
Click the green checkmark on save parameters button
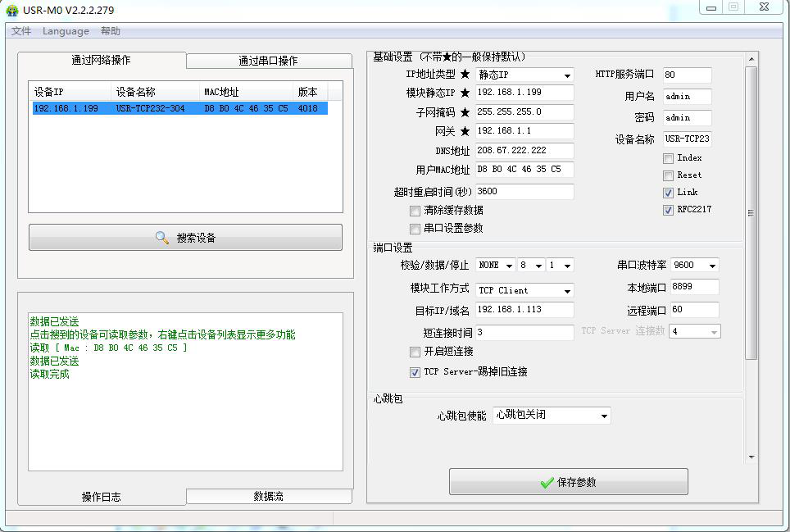tap(547, 483)
